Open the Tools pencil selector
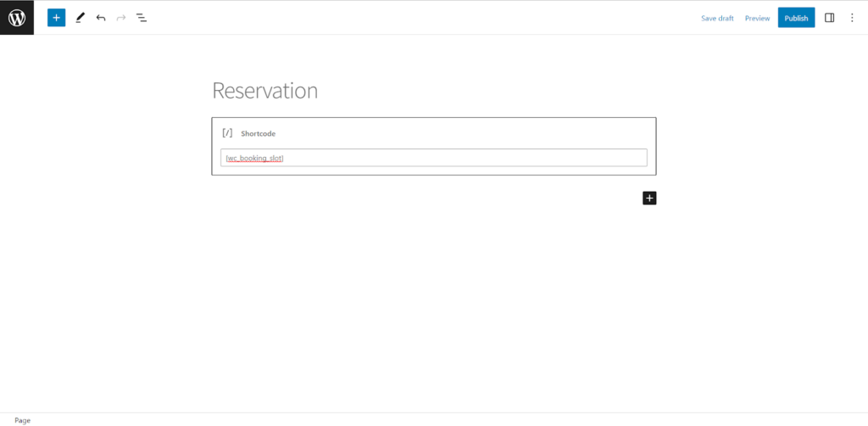The width and height of the screenshot is (868, 426). 81,18
